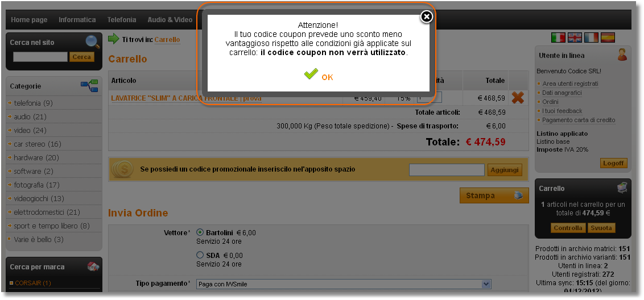644x300 pixels.
Task: Click the magnifier icon in Cerca nel sito
Action: [92, 42]
